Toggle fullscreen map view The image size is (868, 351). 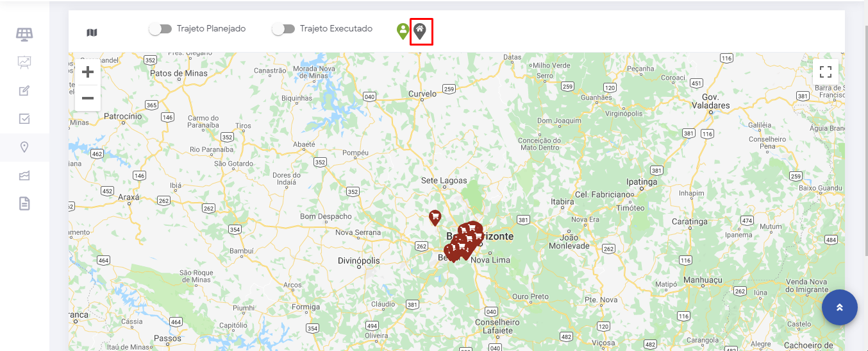826,72
